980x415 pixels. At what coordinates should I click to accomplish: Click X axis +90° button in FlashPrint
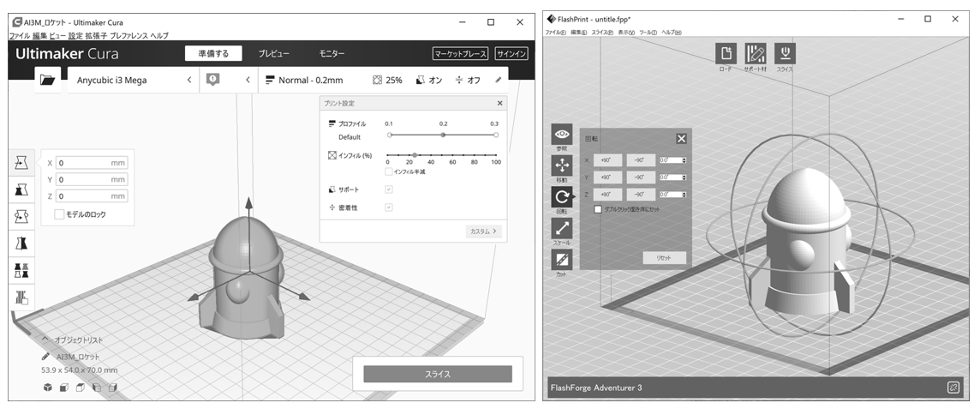[x=607, y=160]
